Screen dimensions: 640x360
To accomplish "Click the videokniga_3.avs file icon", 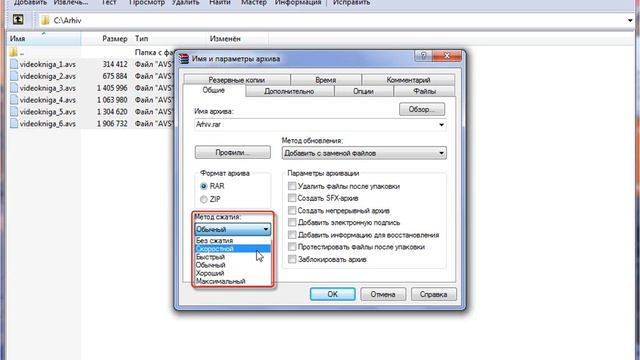I will click(14, 88).
